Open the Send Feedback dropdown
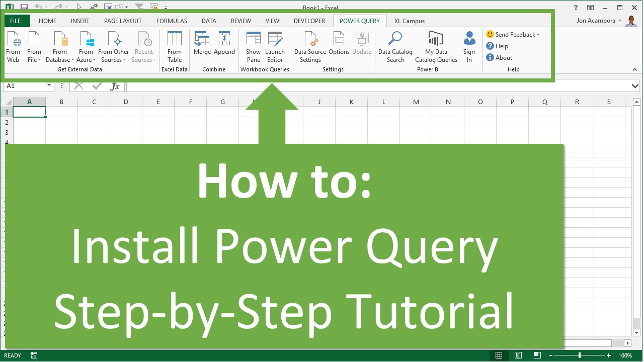 tap(513, 35)
